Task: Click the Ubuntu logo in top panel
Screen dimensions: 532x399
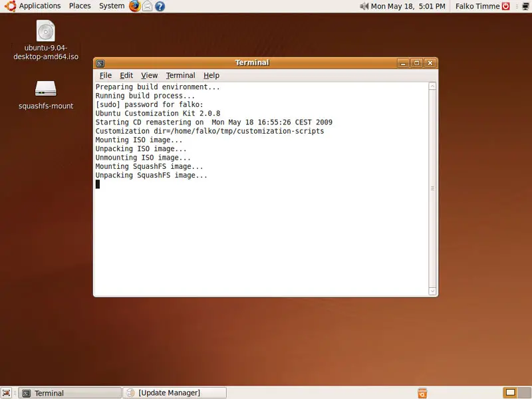Action: [10, 6]
